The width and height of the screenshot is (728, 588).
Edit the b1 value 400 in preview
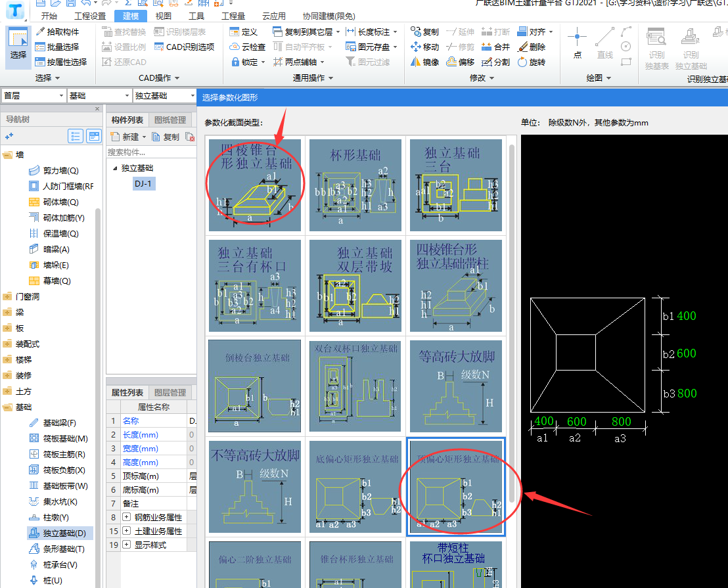point(686,316)
